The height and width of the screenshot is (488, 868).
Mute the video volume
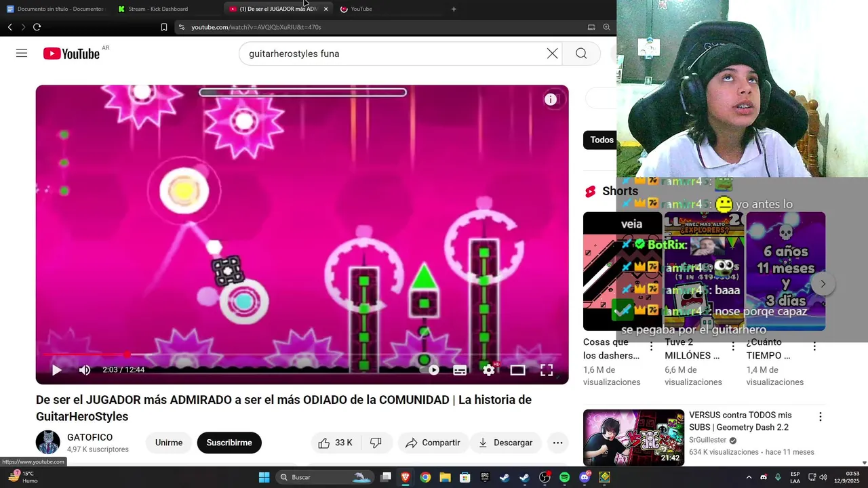(85, 370)
